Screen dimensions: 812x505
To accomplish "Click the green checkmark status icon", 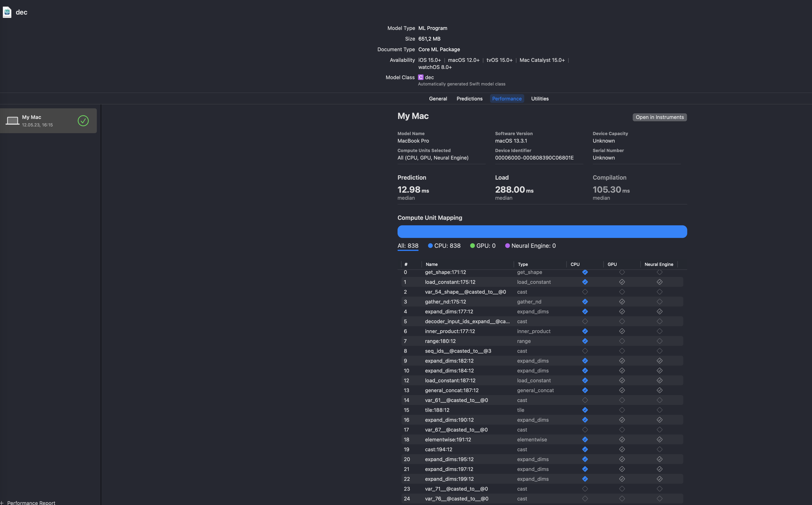I will pos(83,121).
